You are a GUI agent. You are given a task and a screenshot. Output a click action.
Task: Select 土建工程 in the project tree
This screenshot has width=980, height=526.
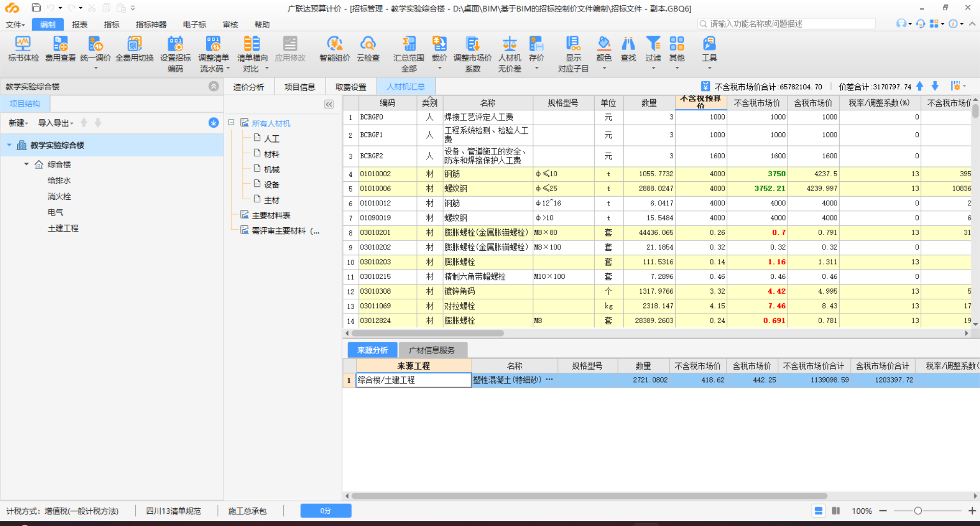tap(63, 228)
